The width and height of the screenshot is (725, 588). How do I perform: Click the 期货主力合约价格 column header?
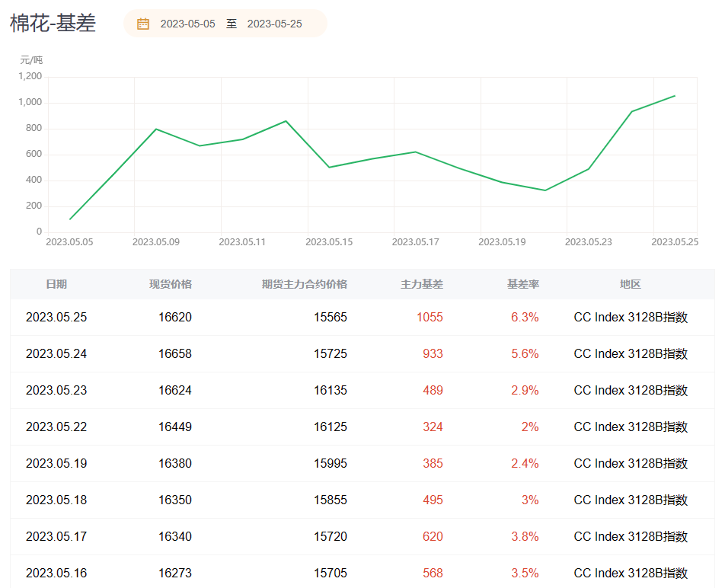coord(304,284)
